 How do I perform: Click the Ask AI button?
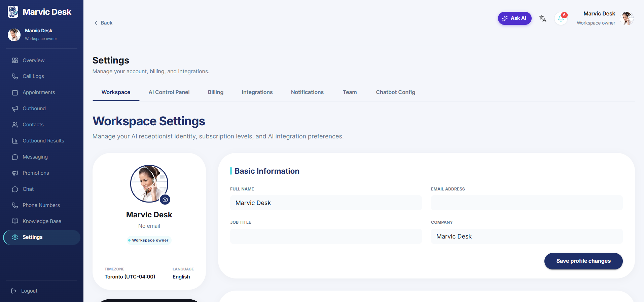point(514,18)
